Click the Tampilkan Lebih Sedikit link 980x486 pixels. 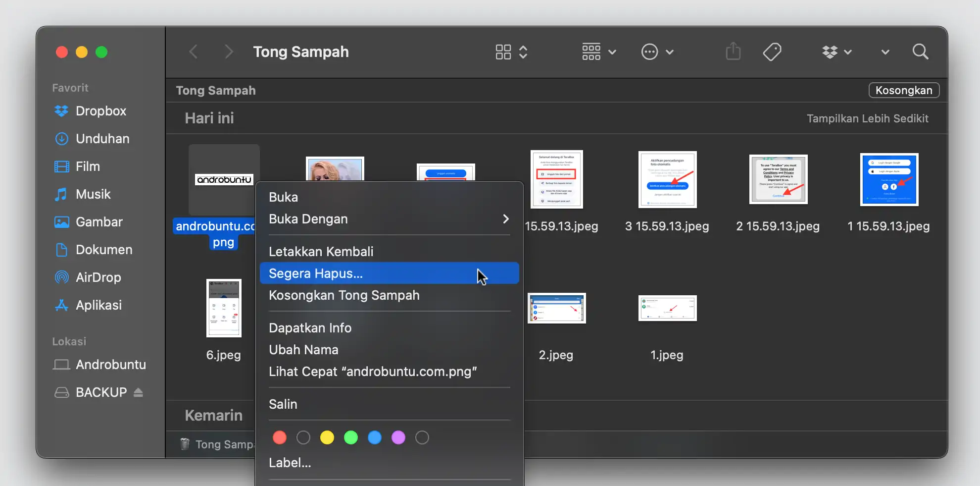868,118
